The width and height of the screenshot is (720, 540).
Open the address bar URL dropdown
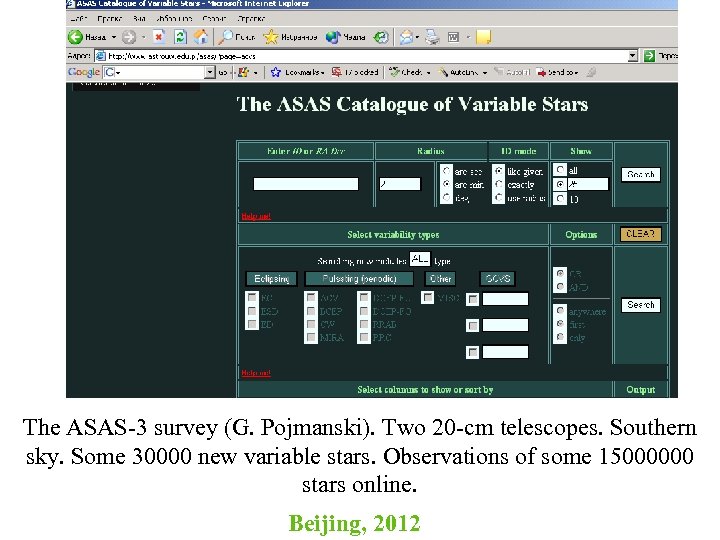(633, 56)
